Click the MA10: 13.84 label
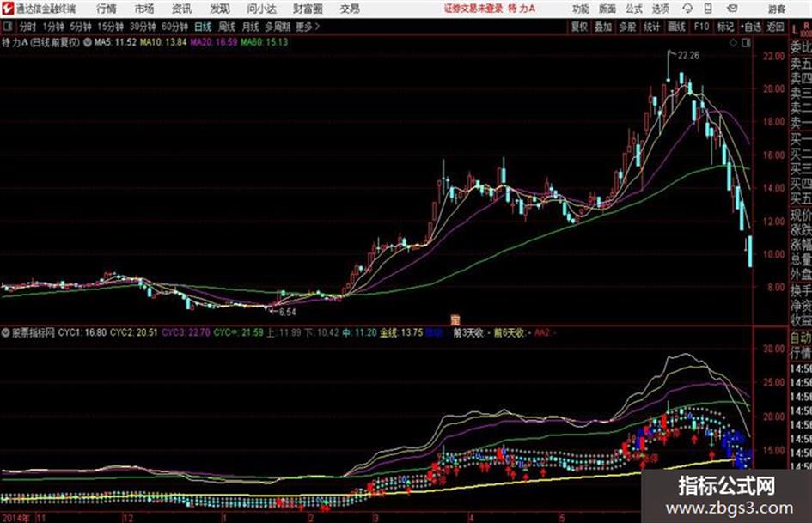 [162, 42]
